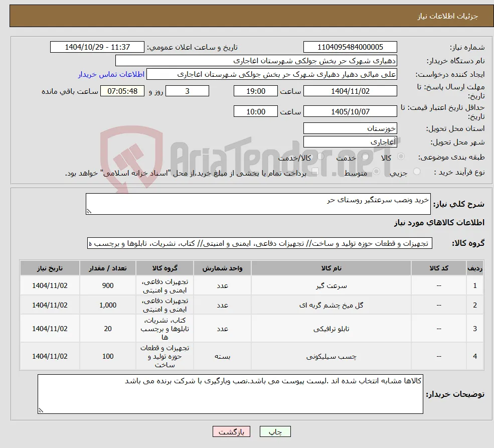Viewport: 494px width, 448px height.
Task: Click the تاریخ نیاز column header
Action: point(50,268)
